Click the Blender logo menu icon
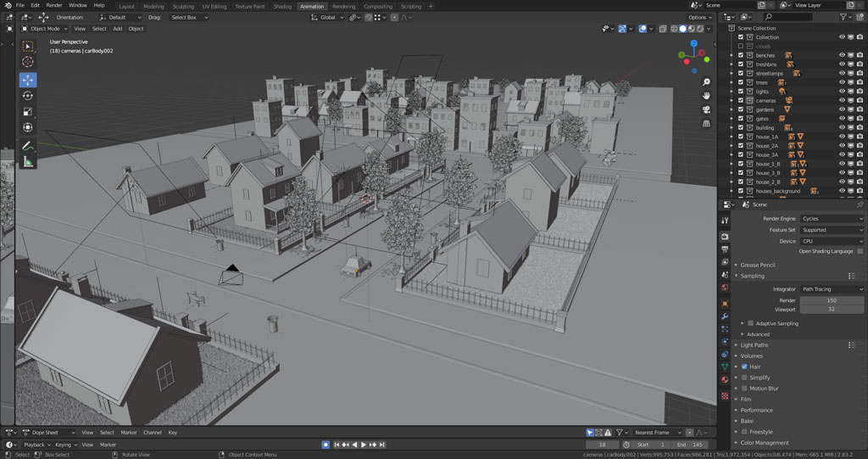This screenshot has height=459, width=868. coord(8,6)
